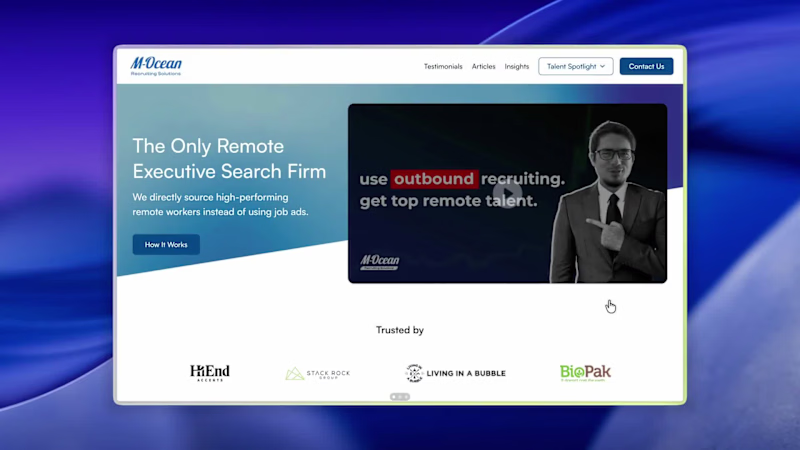Open the Testimonials page
The image size is (800, 450).
coord(443,66)
